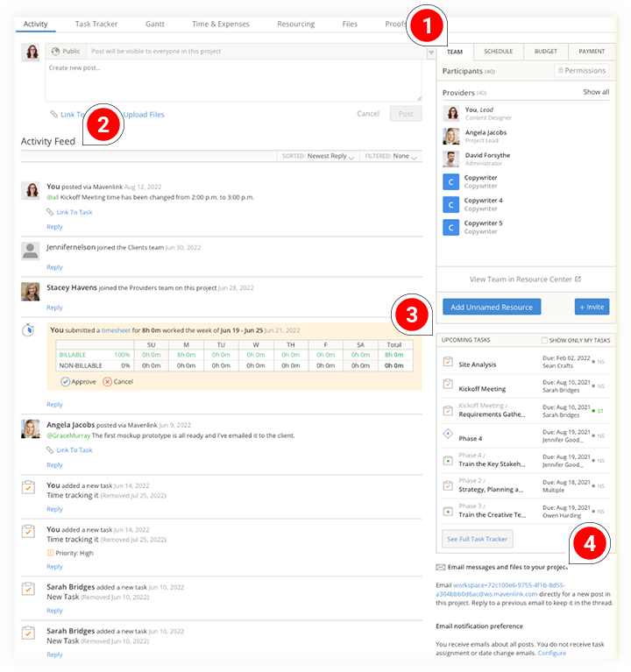Click the Phase 4 milestone diamond icon
This screenshot has height=672, width=631.
click(448, 435)
